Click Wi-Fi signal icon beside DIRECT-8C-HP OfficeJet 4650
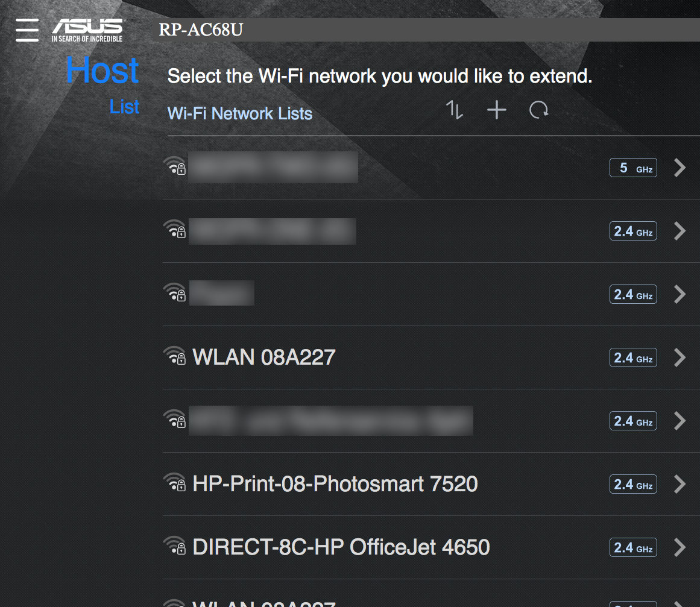This screenshot has height=607, width=700. click(175, 547)
